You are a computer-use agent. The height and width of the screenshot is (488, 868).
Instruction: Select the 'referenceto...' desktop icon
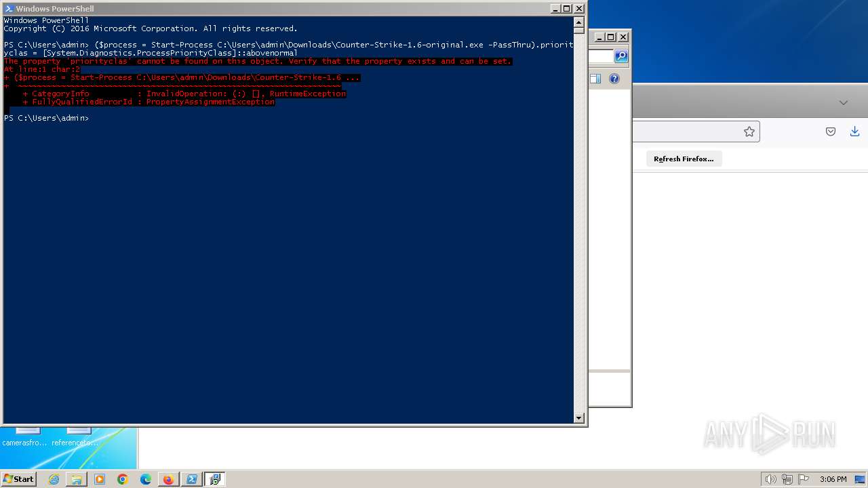point(75,437)
